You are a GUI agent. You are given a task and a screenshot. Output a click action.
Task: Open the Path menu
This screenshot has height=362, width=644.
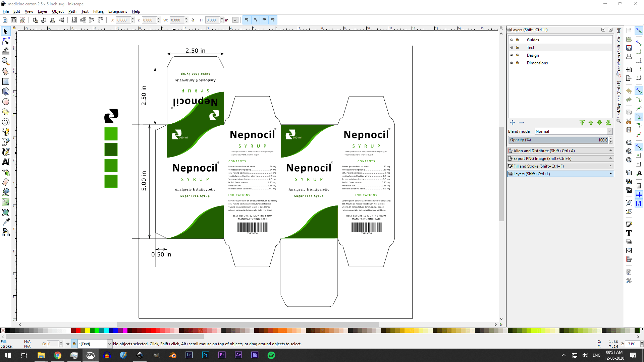(72, 11)
